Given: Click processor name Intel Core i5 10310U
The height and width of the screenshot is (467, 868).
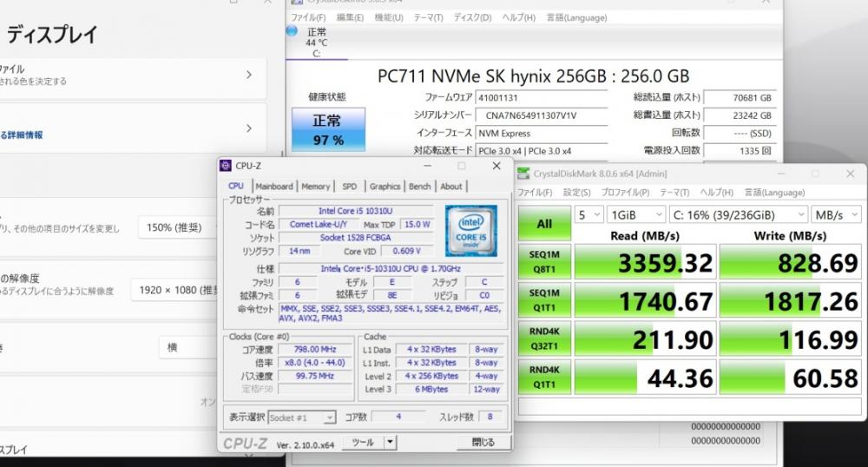Looking at the screenshot, I should click(x=355, y=211).
